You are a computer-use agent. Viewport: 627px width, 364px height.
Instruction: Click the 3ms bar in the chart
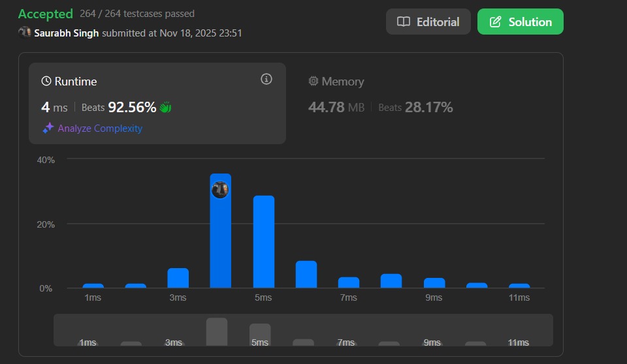coord(178,278)
